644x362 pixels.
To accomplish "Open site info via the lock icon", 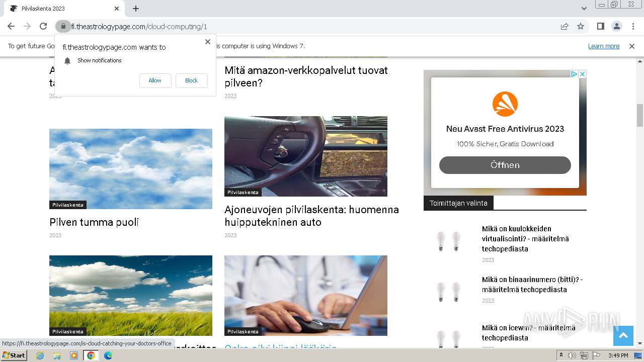I will 63,26.
